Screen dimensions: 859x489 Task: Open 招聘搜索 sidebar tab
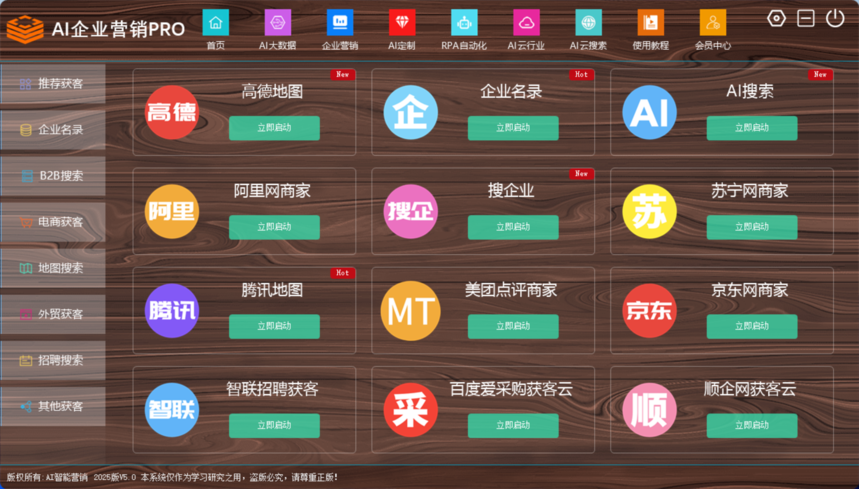[53, 360]
